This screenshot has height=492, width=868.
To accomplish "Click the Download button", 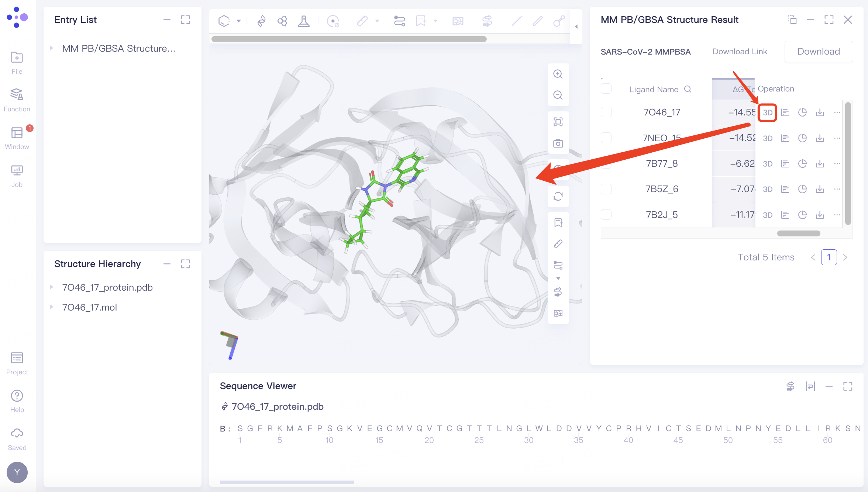I will point(818,52).
